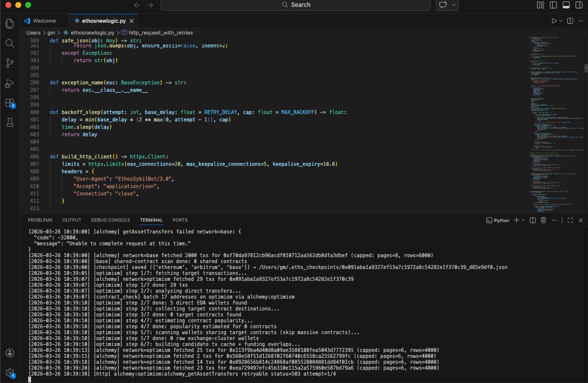Customize layout icon in title bar

coord(540,5)
